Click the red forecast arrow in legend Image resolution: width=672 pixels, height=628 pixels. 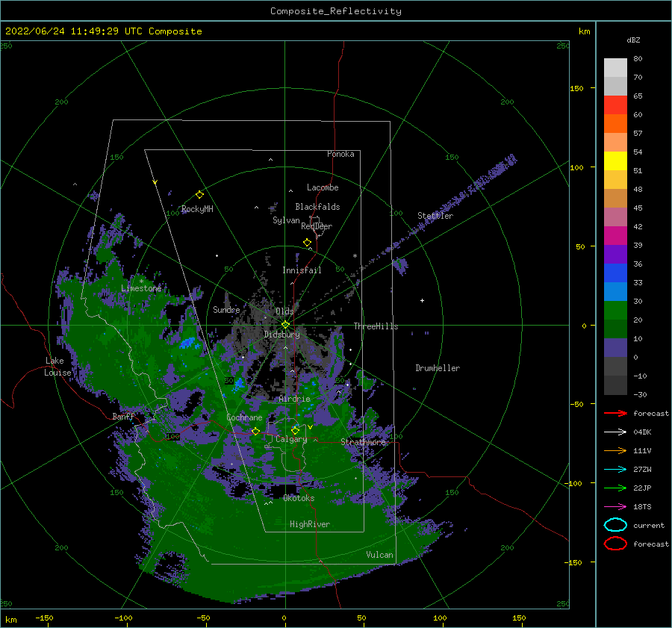tap(615, 413)
